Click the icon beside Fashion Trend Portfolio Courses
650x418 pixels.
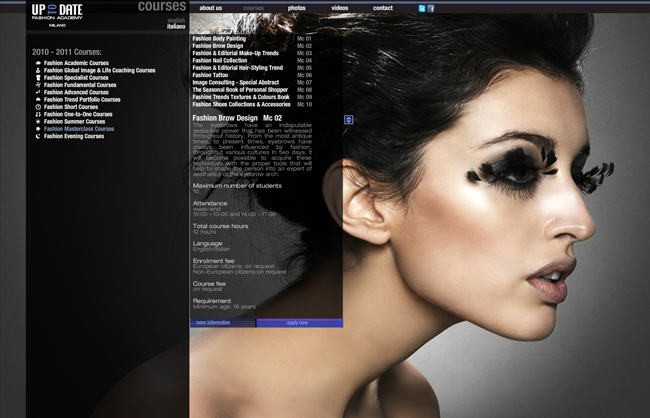tap(38, 100)
